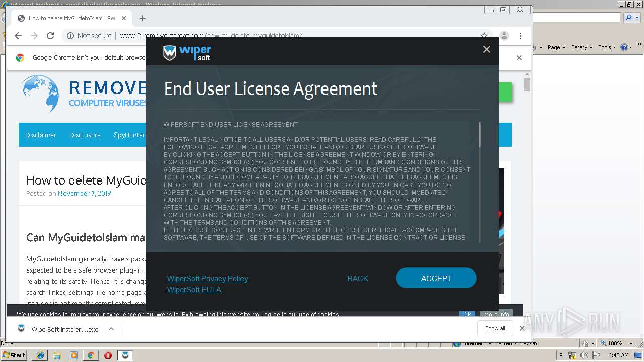Show all downloads in Chrome
Image resolution: width=644 pixels, height=362 pixels.
[x=495, y=328]
